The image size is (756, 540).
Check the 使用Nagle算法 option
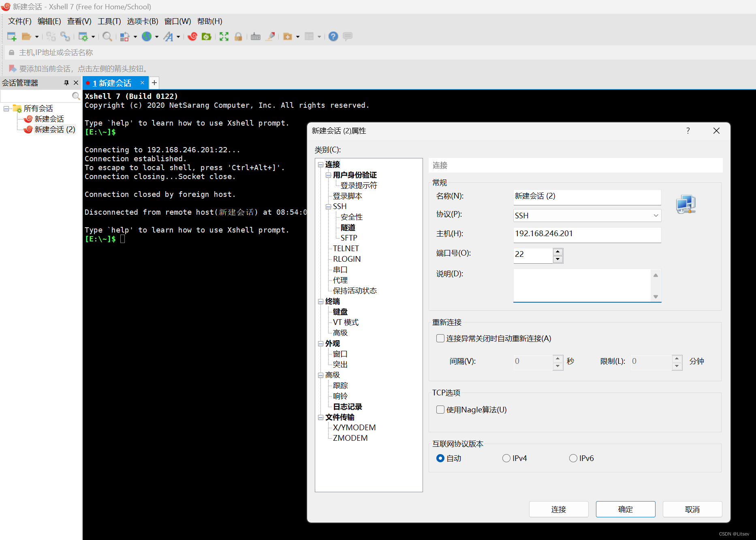click(x=440, y=410)
